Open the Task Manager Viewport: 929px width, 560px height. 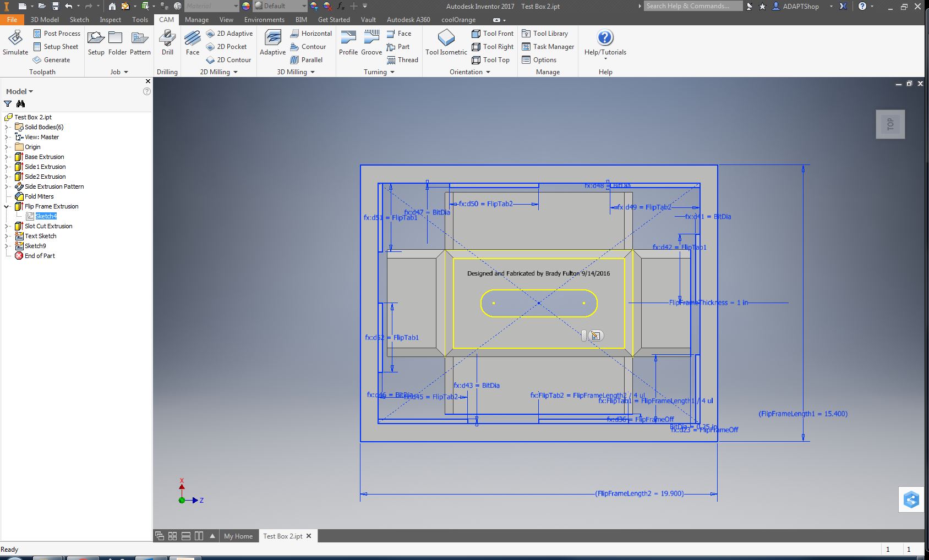pyautogui.click(x=548, y=47)
